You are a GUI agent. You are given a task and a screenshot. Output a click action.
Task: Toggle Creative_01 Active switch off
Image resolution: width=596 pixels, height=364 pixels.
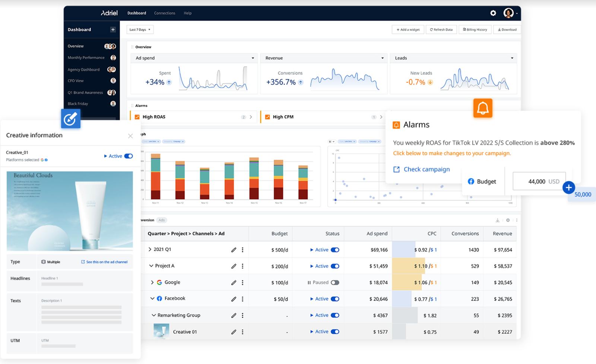(129, 156)
